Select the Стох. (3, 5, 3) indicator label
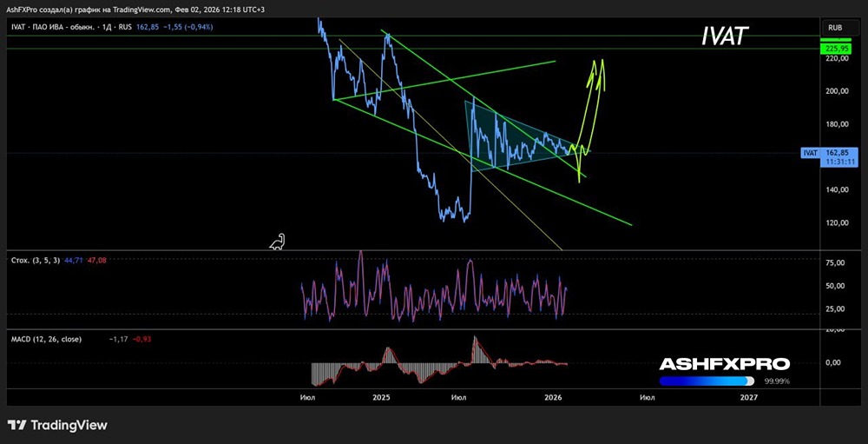This screenshot has height=444, width=868. (36, 260)
